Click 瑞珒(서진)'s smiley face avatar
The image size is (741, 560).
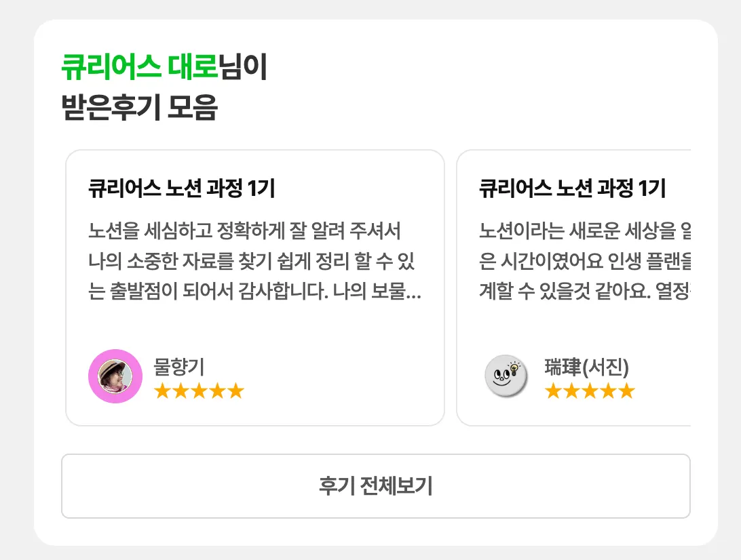pyautogui.click(x=506, y=376)
